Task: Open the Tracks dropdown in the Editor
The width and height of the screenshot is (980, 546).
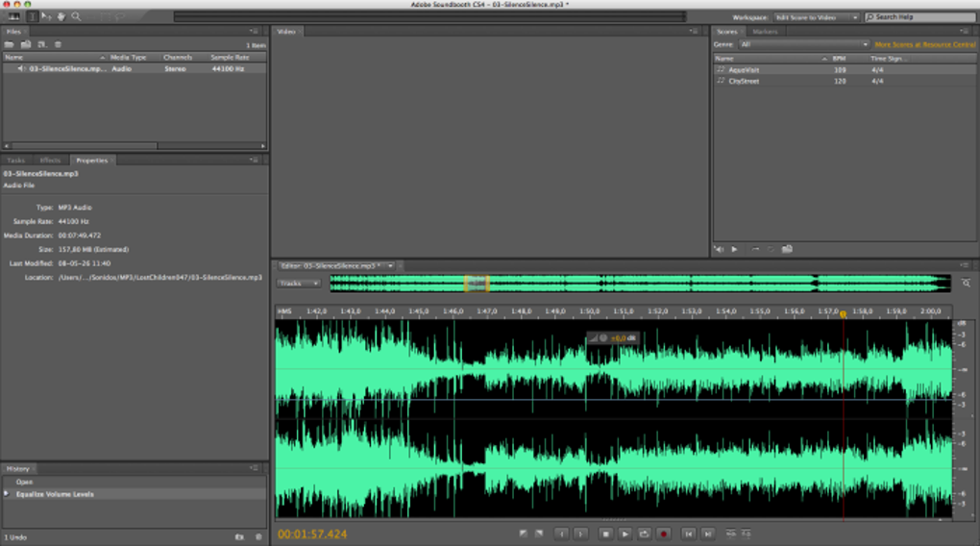Action: [x=299, y=284]
